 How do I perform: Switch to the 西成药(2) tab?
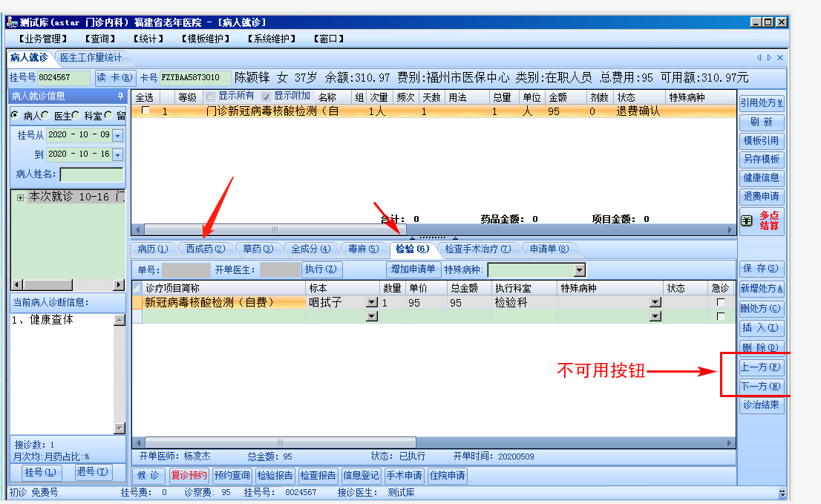coord(205,249)
